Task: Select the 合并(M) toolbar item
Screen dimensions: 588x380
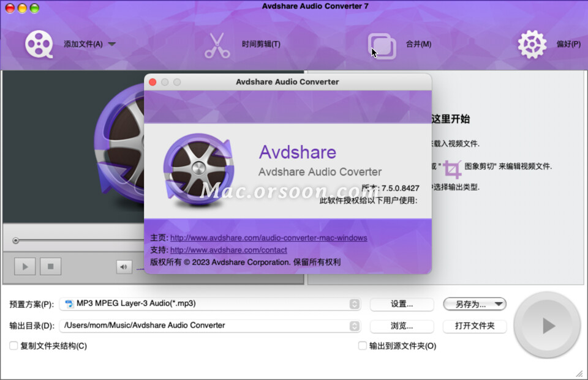Action: [418, 44]
